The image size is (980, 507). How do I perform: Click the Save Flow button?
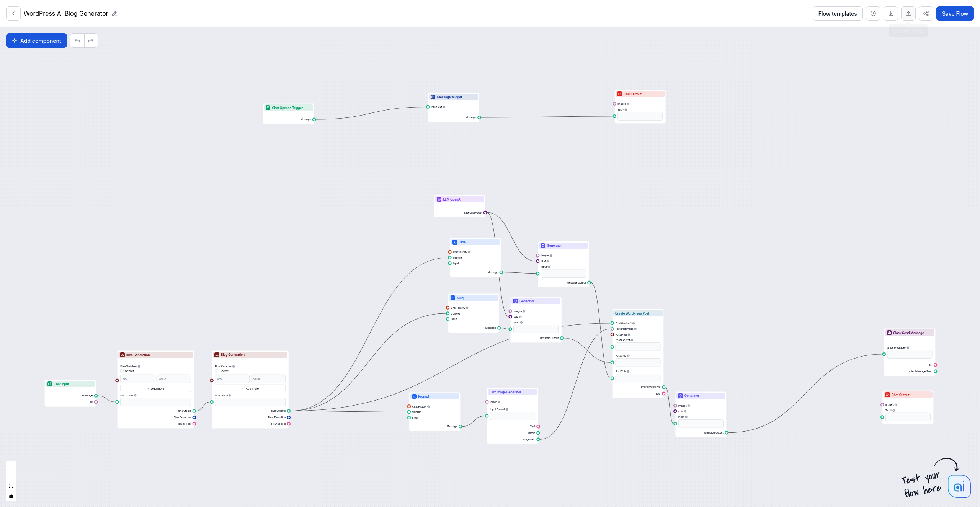tap(955, 13)
